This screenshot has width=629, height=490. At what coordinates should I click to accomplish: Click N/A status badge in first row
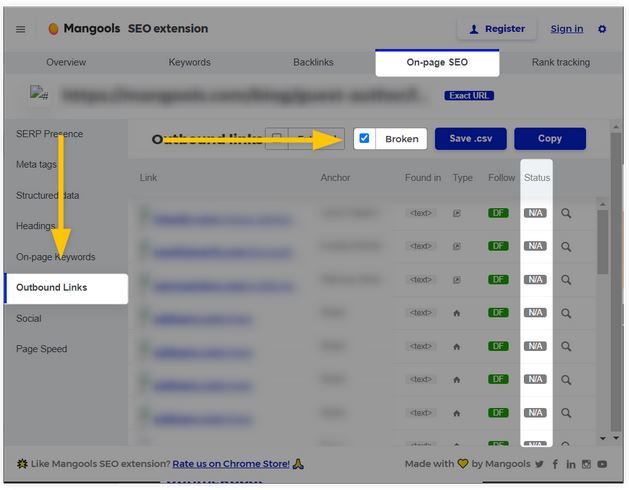click(535, 213)
